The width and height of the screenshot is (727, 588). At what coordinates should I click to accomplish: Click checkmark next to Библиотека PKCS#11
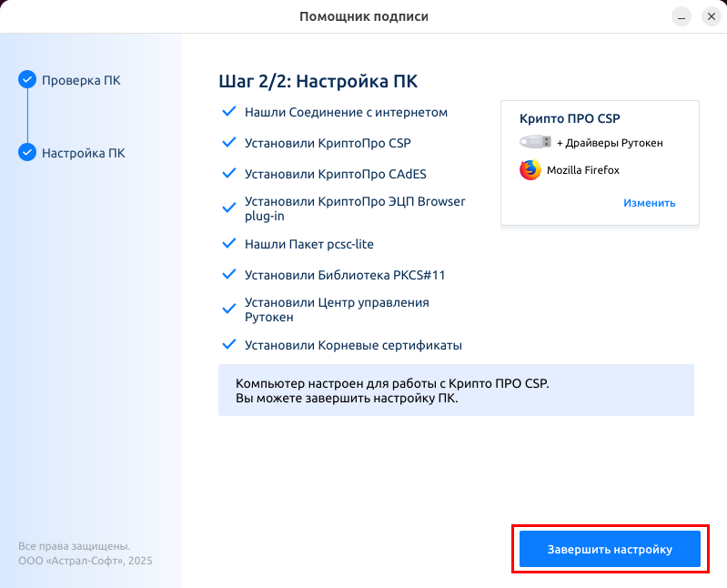(229, 275)
